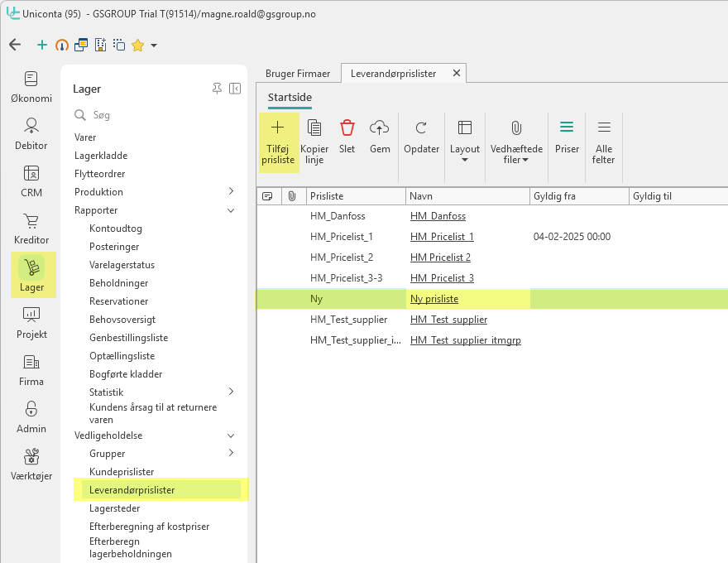Viewport: 728px width, 563px height.
Task: Collapse the Lager menu panel
Action: point(235,89)
